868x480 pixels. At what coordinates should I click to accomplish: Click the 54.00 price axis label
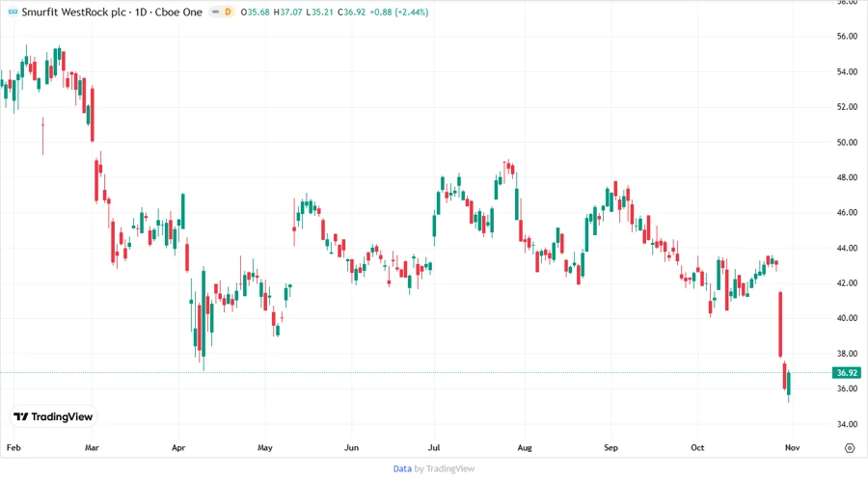tap(847, 72)
